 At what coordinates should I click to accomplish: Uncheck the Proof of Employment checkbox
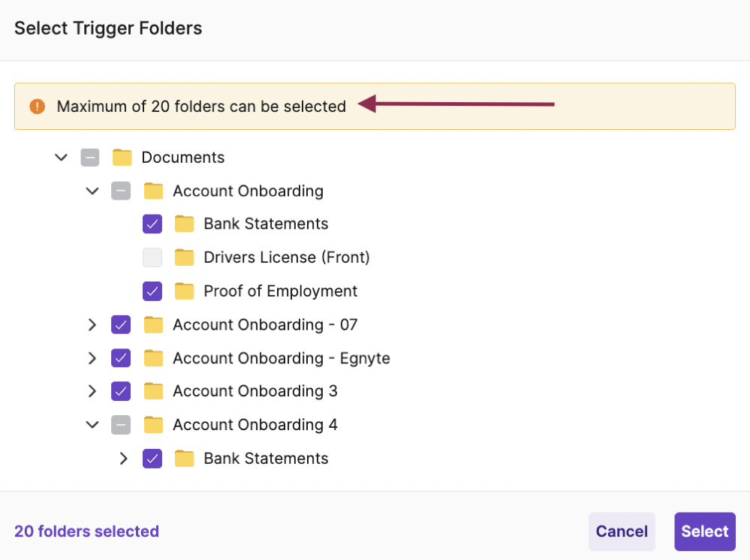152,291
